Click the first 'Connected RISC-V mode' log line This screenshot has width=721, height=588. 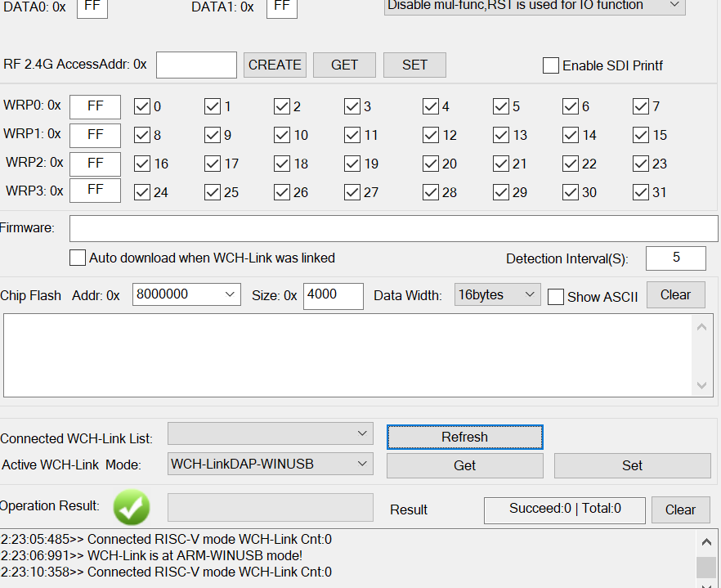[x=166, y=539]
